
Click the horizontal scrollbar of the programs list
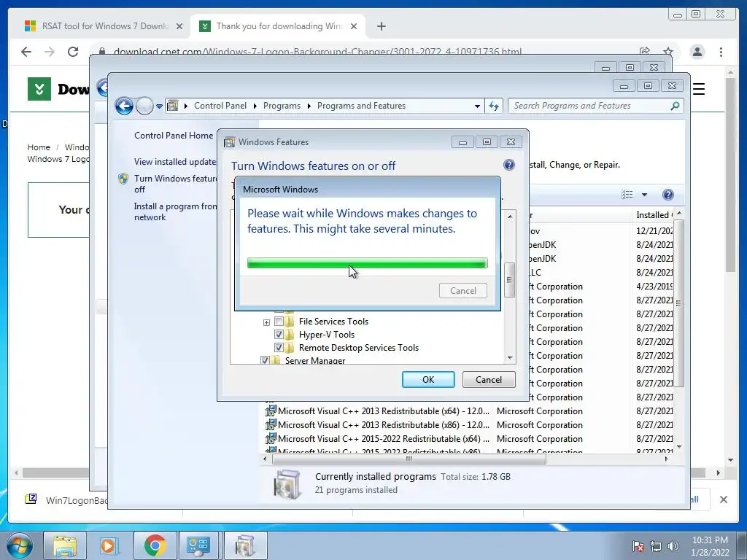click(409, 459)
